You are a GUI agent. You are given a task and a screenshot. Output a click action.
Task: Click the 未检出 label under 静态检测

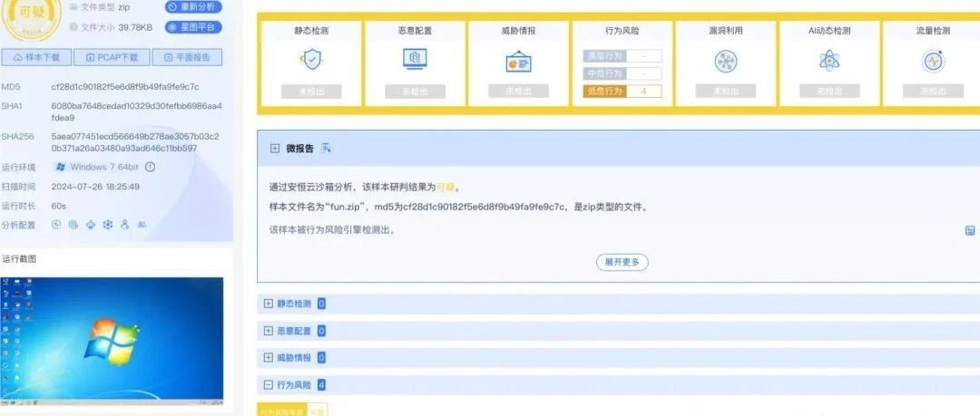310,92
